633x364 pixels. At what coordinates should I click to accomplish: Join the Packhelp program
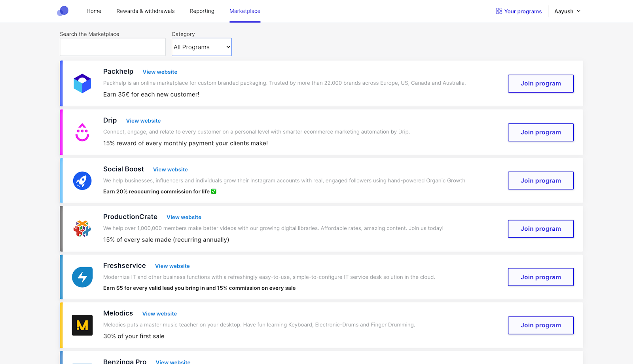click(540, 83)
